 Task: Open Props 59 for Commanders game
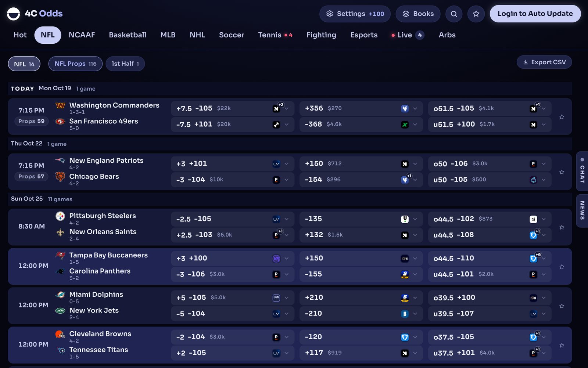pos(32,121)
